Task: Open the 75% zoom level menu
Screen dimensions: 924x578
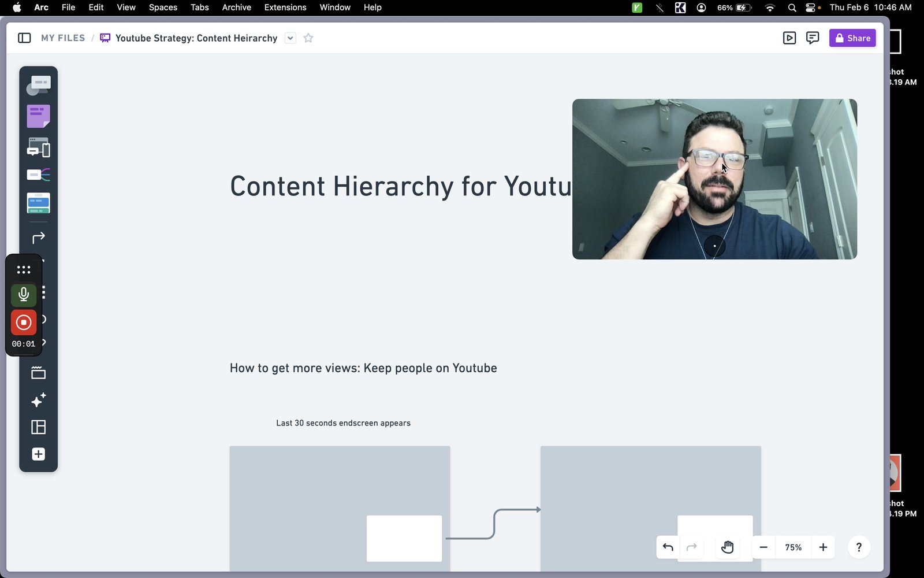Action: click(x=793, y=547)
